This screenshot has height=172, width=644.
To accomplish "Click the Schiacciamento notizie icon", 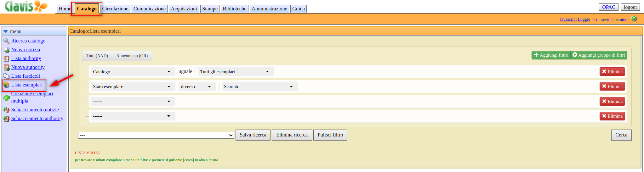I will tap(6, 110).
